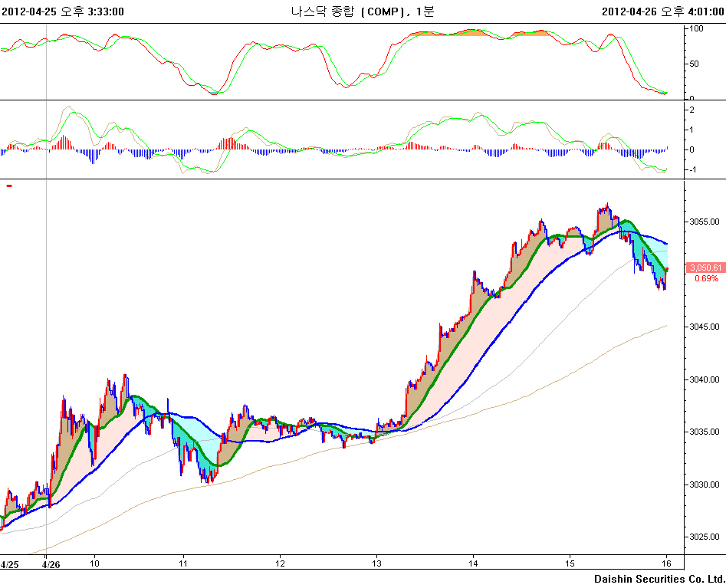This screenshot has height=588, width=726.
Task: Click the -1 level on MACD axis
Action: 692,169
